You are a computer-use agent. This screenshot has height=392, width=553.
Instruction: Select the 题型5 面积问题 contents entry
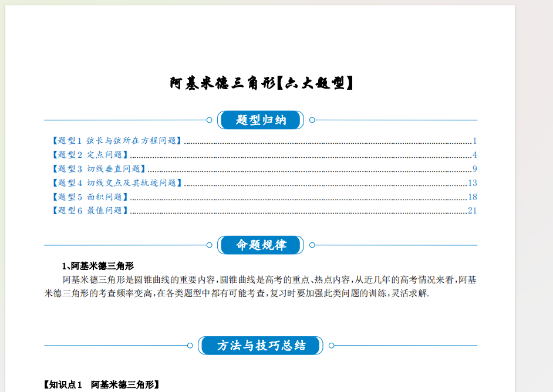pyautogui.click(x=90, y=197)
